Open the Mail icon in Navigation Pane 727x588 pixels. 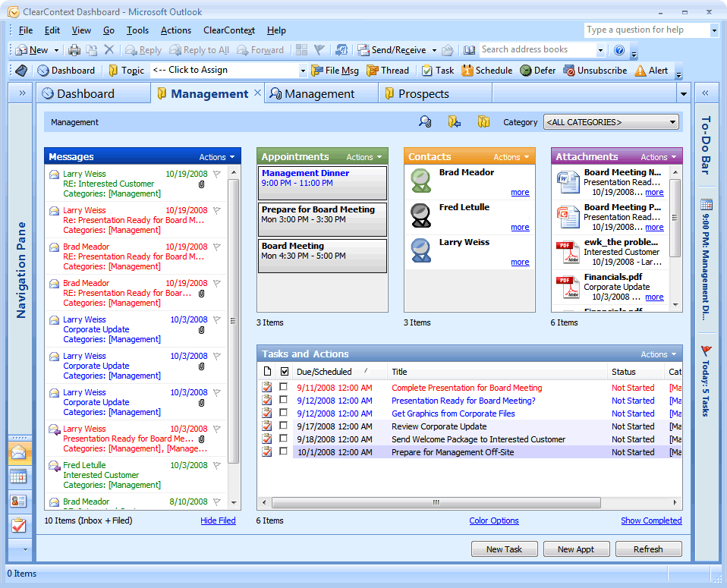[19, 452]
